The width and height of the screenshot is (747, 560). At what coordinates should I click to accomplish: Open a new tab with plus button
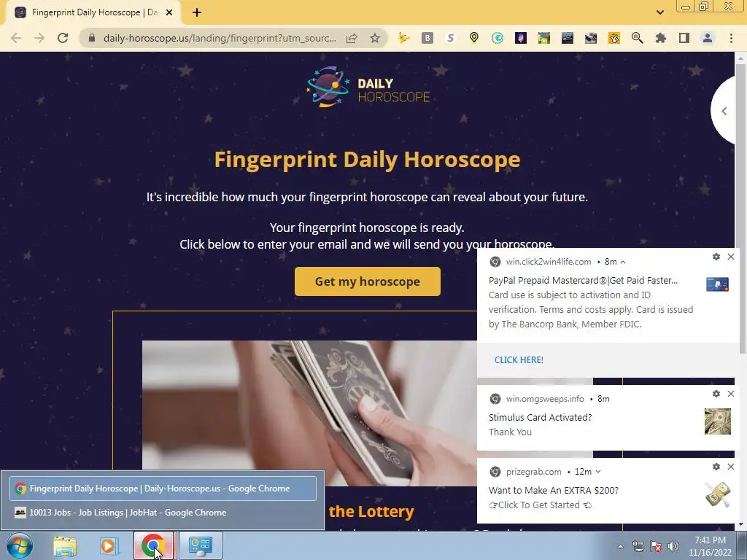tap(197, 12)
